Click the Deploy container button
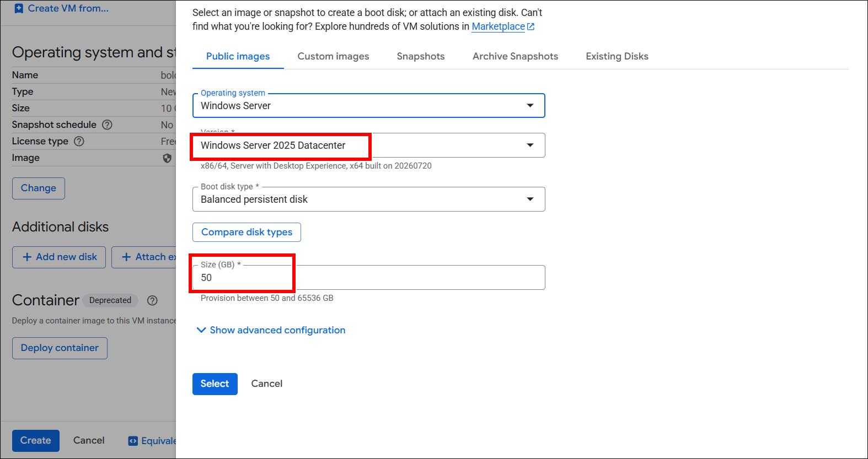This screenshot has width=868, height=459. coord(60,348)
